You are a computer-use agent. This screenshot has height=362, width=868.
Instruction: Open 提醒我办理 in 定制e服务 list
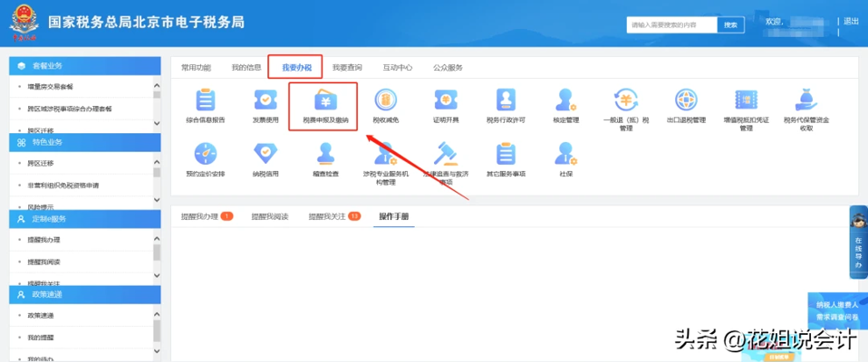(x=43, y=240)
